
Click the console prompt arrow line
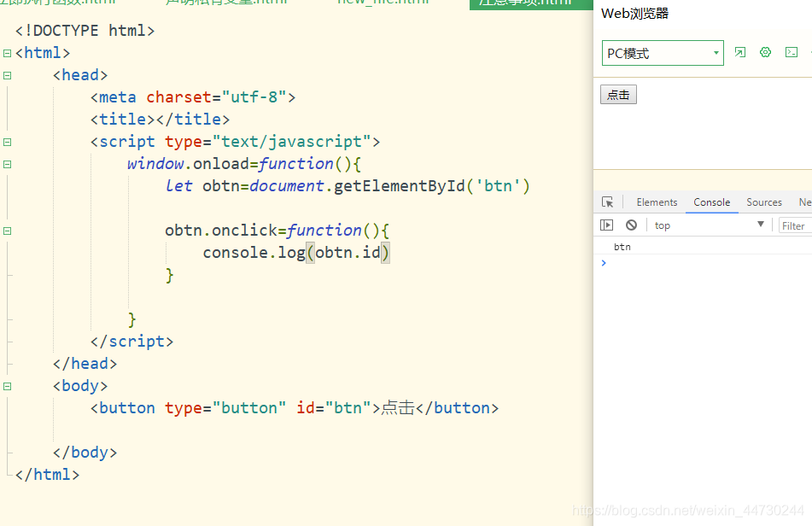point(703,263)
